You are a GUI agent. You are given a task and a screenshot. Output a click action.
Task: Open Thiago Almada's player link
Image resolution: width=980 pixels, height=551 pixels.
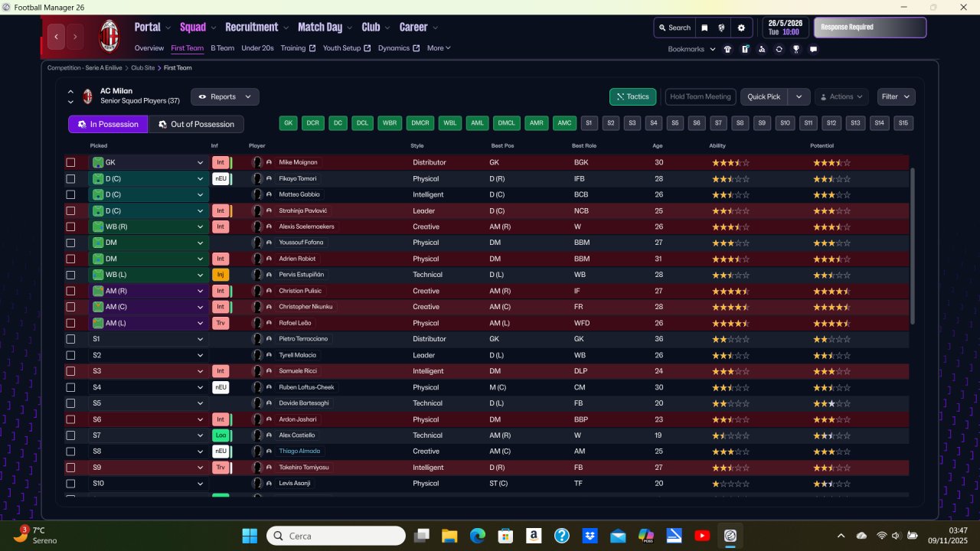click(x=299, y=452)
